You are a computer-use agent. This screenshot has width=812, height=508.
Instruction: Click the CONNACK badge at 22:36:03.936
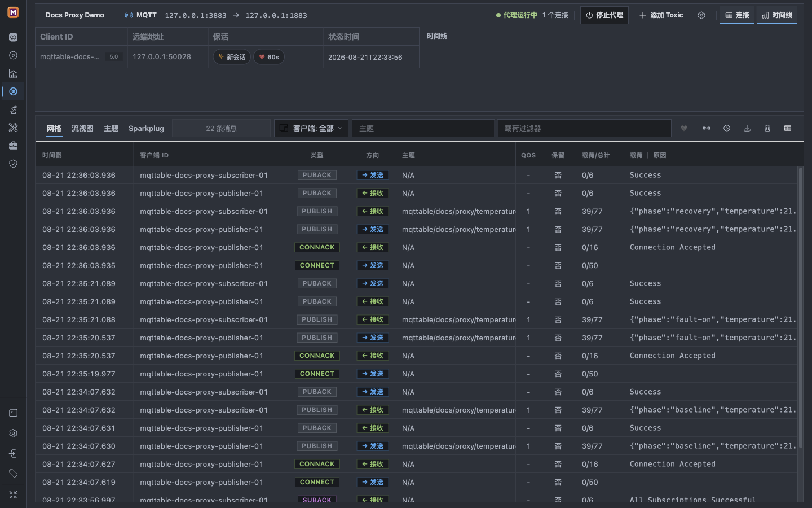point(317,247)
